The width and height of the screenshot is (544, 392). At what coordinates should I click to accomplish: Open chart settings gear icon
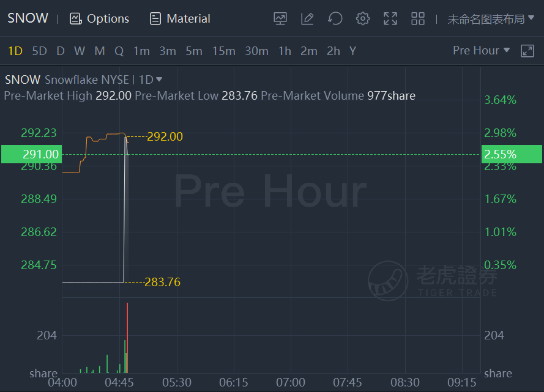pos(362,18)
